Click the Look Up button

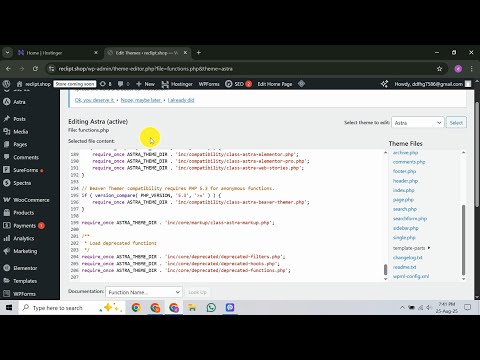(x=197, y=292)
